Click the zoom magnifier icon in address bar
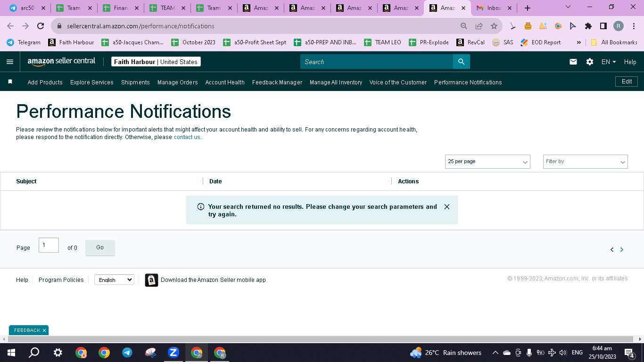The width and height of the screenshot is (644, 362). [464, 26]
